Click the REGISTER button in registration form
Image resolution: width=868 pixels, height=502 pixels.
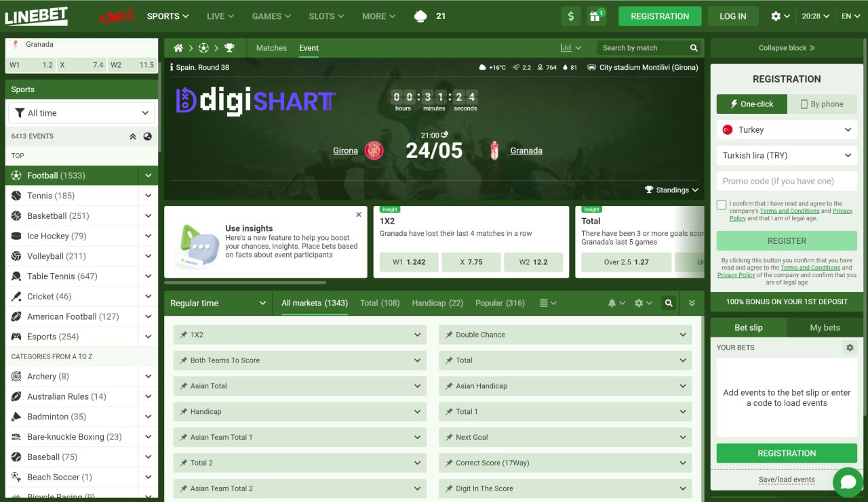[x=787, y=240]
